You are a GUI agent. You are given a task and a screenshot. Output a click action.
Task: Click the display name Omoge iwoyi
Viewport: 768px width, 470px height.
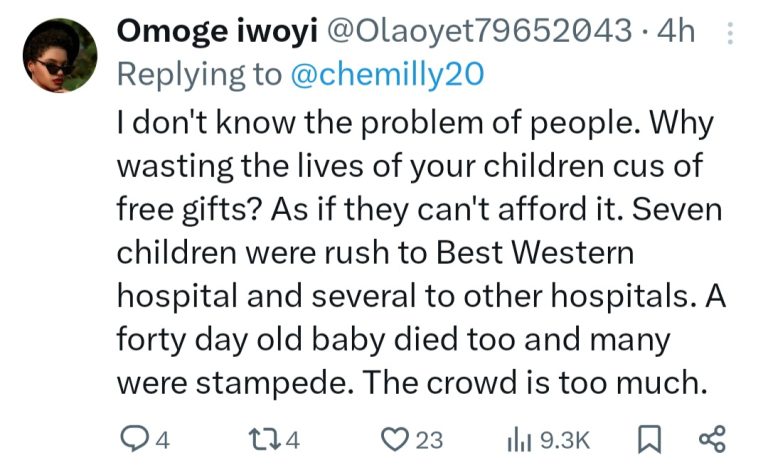(x=213, y=33)
